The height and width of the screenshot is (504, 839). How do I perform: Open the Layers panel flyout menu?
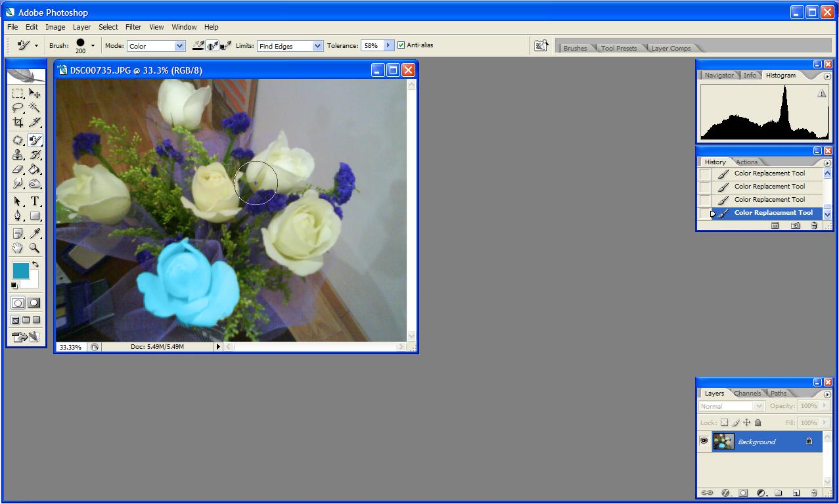pyautogui.click(x=827, y=394)
